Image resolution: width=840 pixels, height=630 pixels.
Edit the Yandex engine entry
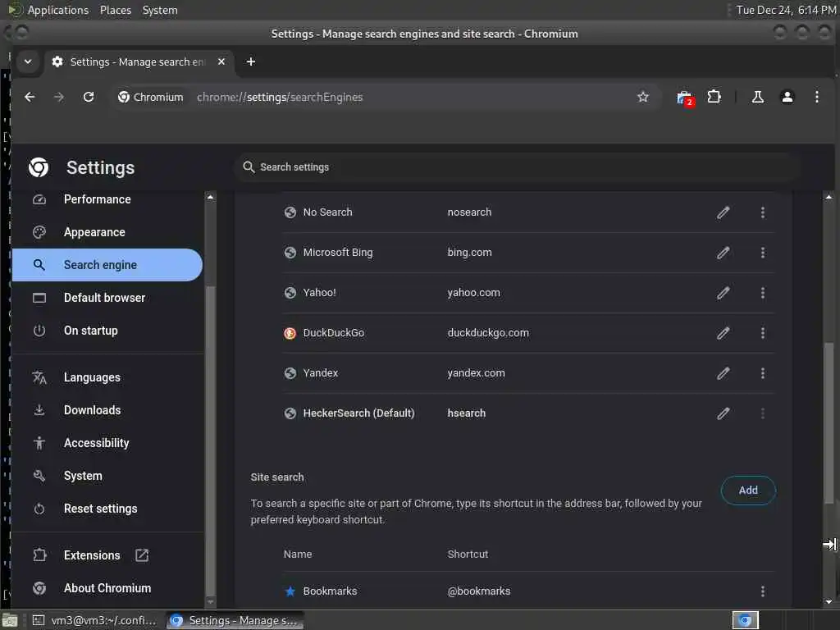[x=724, y=373]
